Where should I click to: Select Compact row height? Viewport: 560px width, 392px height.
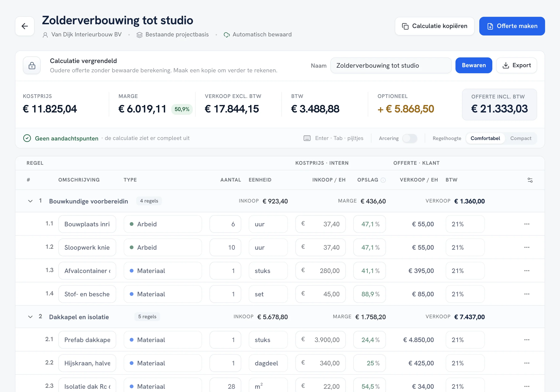(521, 138)
